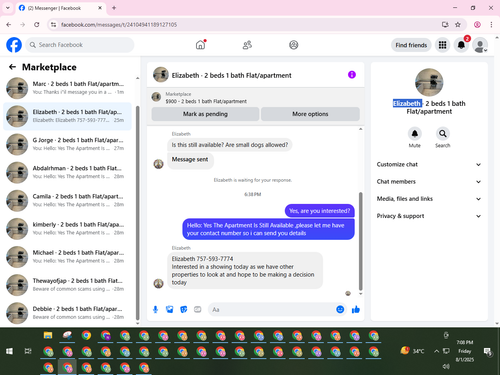Open the Chrome profile icon

(477, 25)
